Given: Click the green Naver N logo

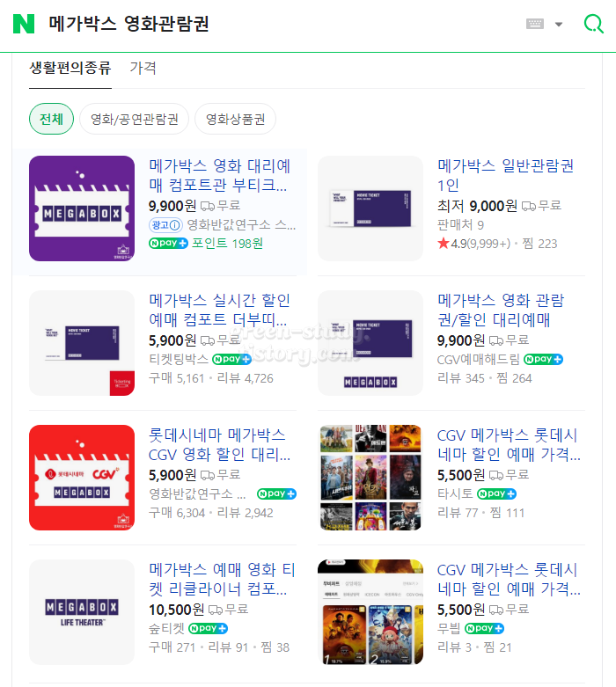Looking at the screenshot, I should point(24,24).
